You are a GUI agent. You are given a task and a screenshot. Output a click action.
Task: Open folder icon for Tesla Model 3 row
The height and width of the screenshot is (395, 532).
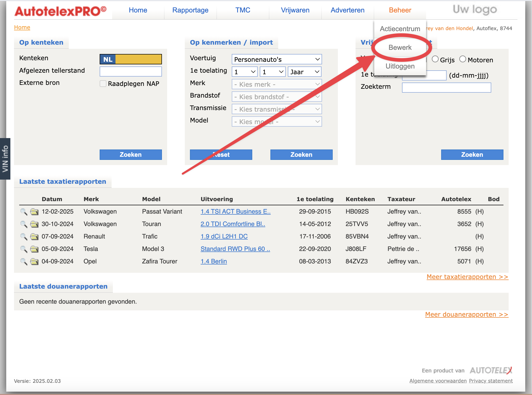(34, 249)
